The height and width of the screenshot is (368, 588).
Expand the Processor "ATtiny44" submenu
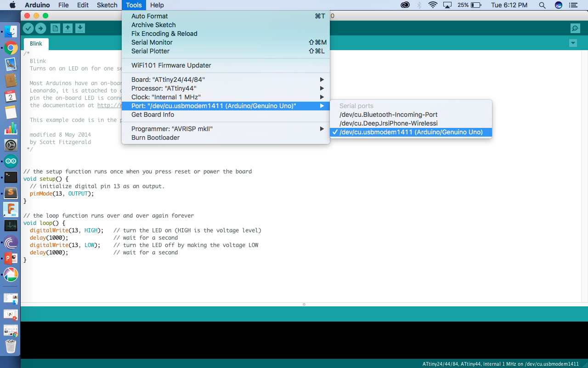tap(226, 88)
